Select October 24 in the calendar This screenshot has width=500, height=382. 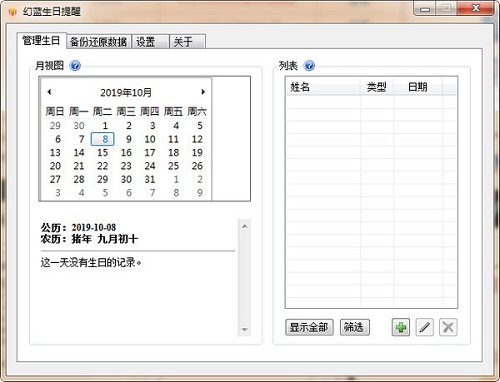pos(150,166)
